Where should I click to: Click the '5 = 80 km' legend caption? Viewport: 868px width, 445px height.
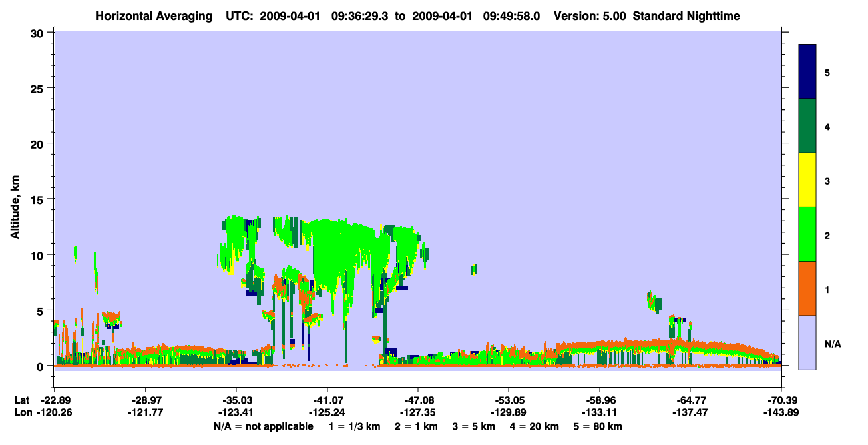point(596,426)
